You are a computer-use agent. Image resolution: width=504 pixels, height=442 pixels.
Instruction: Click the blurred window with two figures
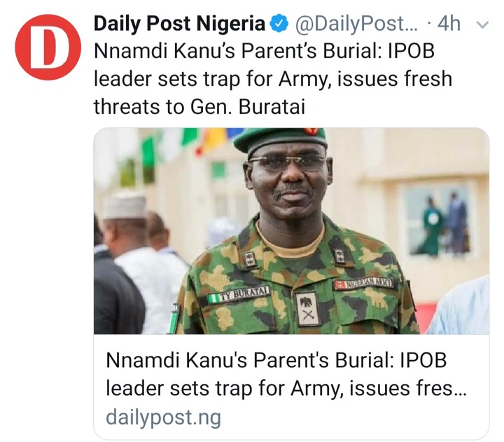click(437, 221)
